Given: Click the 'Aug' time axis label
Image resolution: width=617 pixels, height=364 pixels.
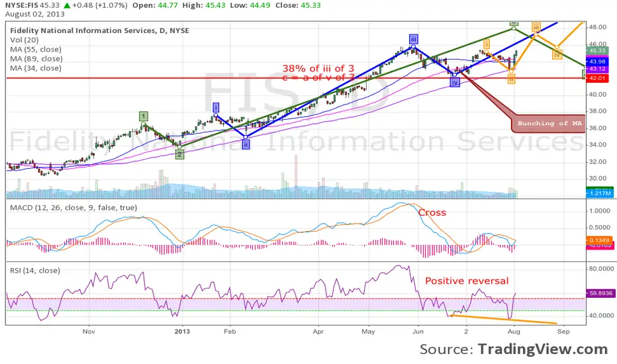Looking at the screenshot, I should 514,332.
